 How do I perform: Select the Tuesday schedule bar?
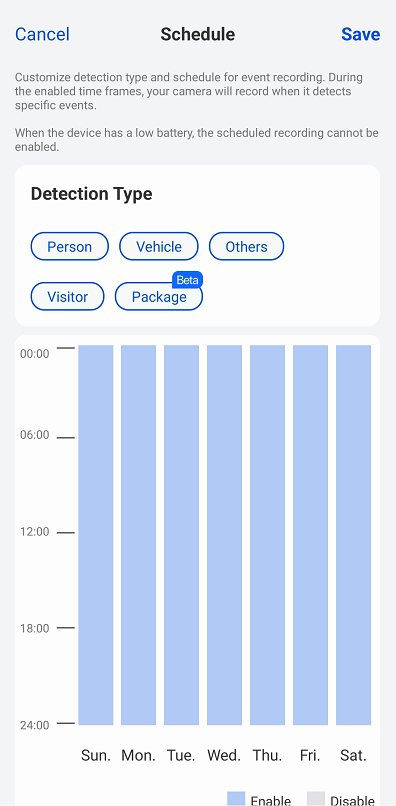[182, 535]
